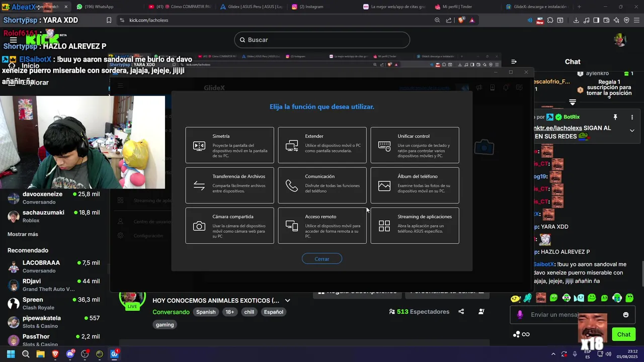
Task: Click the Streaming de aplicaciones grid icon
Action: tap(384, 226)
